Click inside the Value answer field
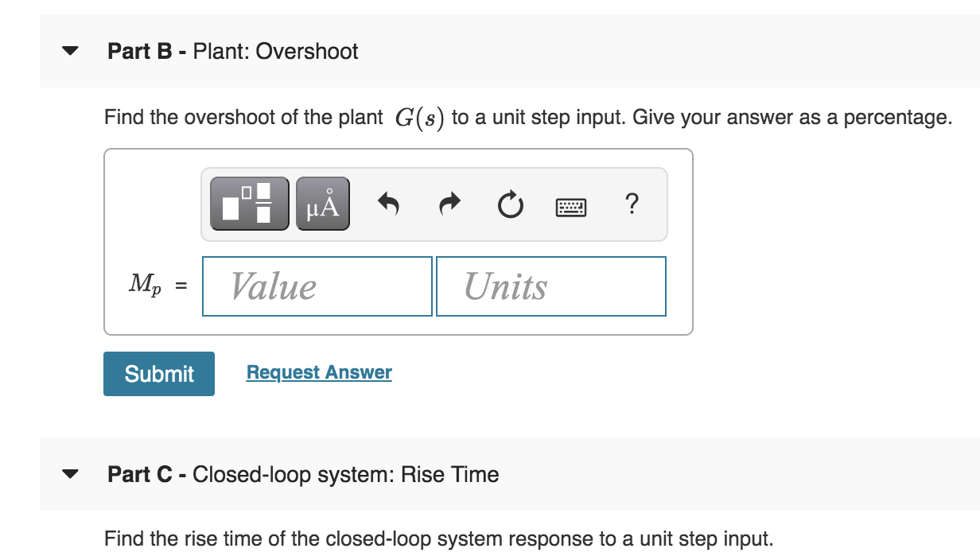This screenshot has width=980, height=560. click(317, 286)
